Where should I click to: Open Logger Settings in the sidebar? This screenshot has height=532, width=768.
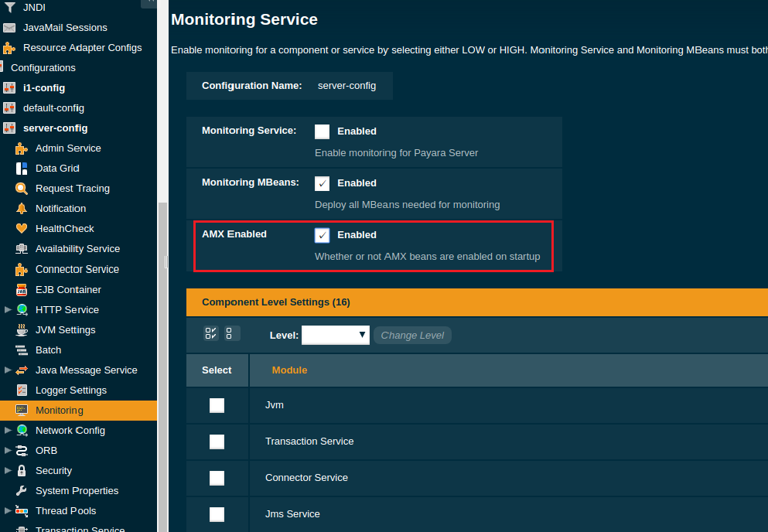coord(70,390)
